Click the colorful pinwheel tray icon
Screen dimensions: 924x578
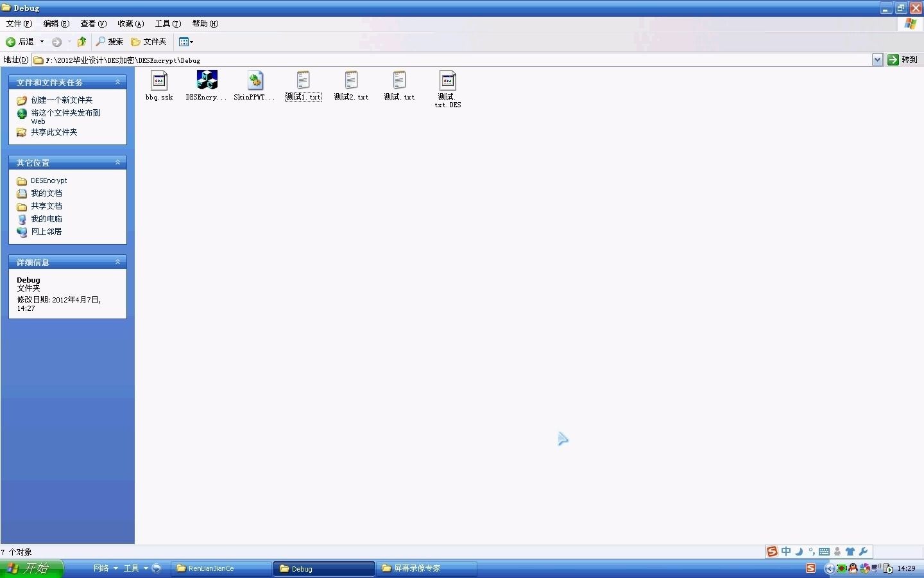pyautogui.click(x=865, y=568)
